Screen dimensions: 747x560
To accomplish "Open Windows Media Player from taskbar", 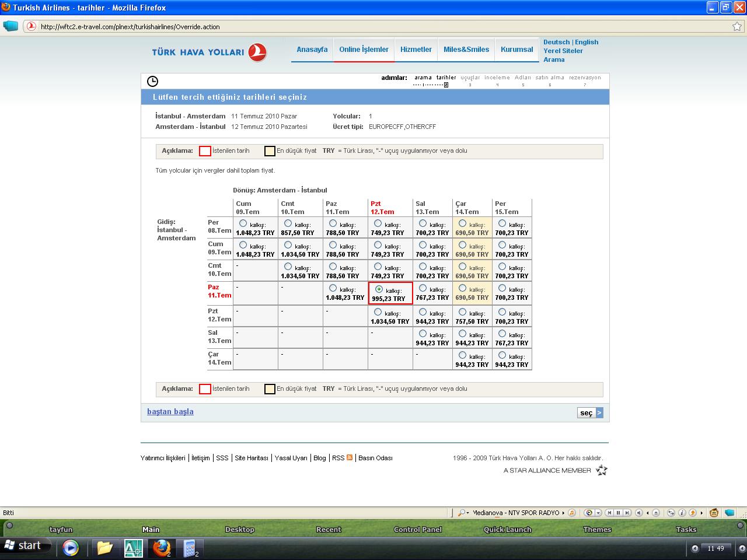I will 71,547.
